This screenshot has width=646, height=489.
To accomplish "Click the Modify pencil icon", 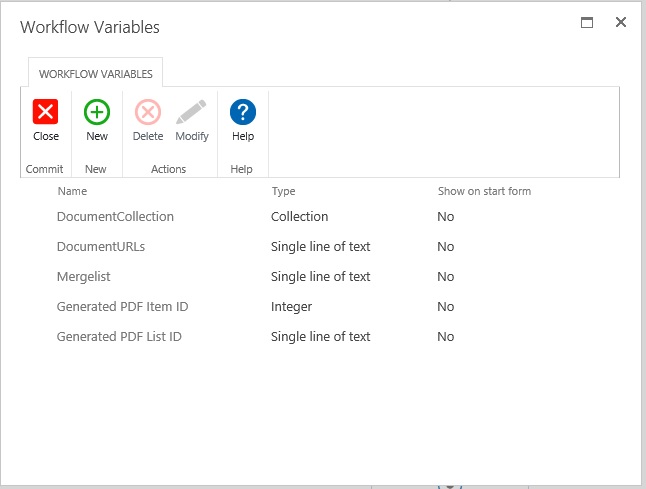I will point(192,112).
